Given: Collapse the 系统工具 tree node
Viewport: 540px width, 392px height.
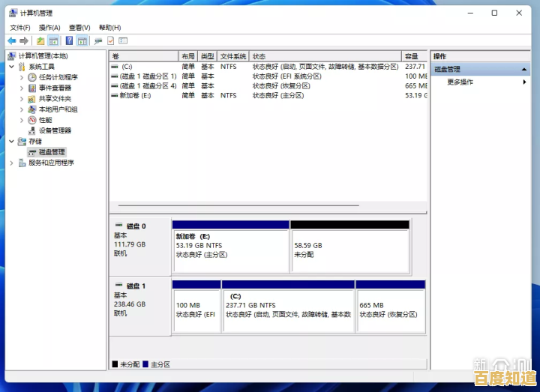Looking at the screenshot, I should click(x=11, y=67).
